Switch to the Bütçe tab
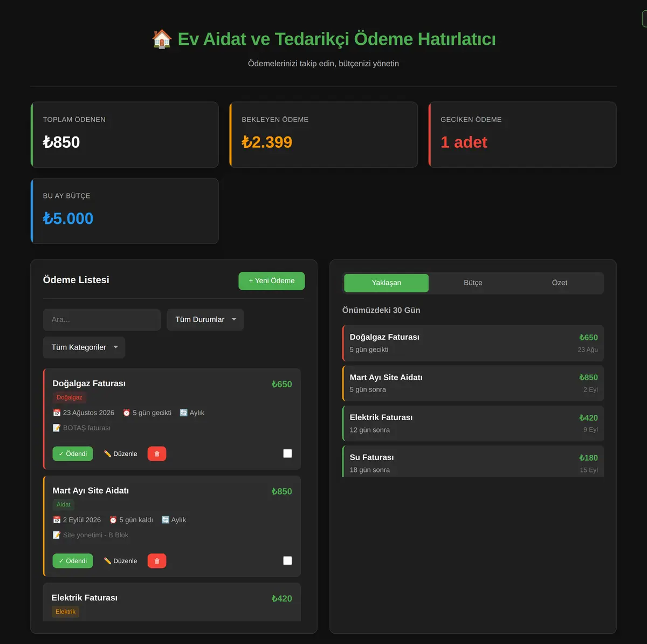Screen dimensions: 647x644 (x=473, y=283)
